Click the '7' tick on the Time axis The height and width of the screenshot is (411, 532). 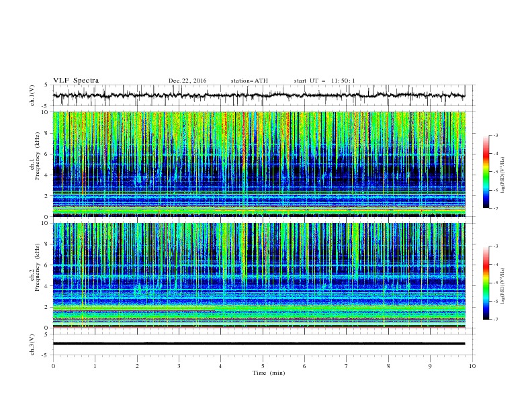tap(347, 366)
